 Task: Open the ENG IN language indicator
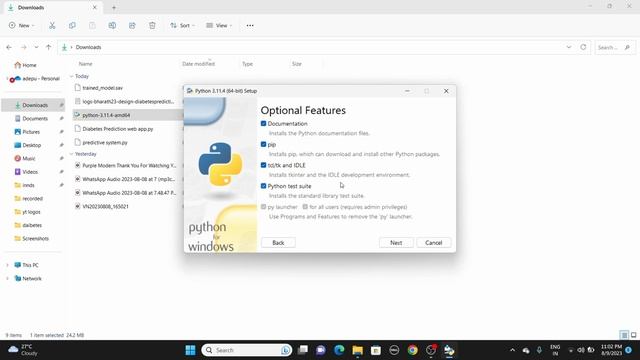pyautogui.click(x=555, y=350)
